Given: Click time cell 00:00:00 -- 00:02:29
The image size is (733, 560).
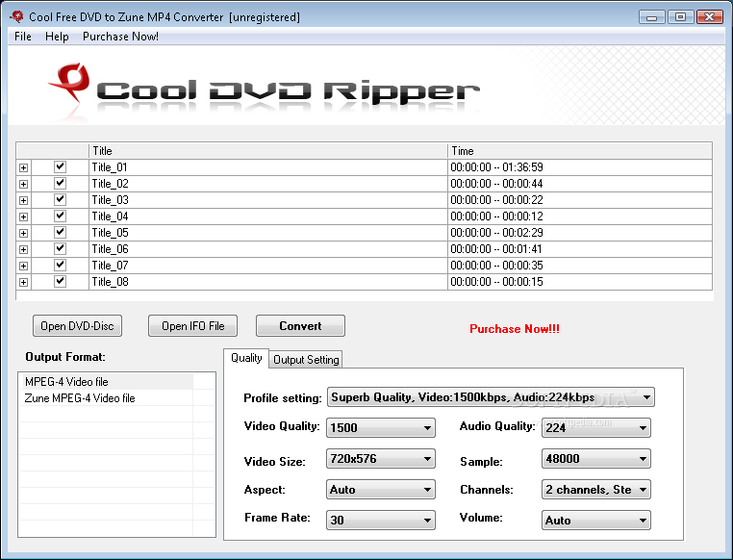Looking at the screenshot, I should (580, 233).
